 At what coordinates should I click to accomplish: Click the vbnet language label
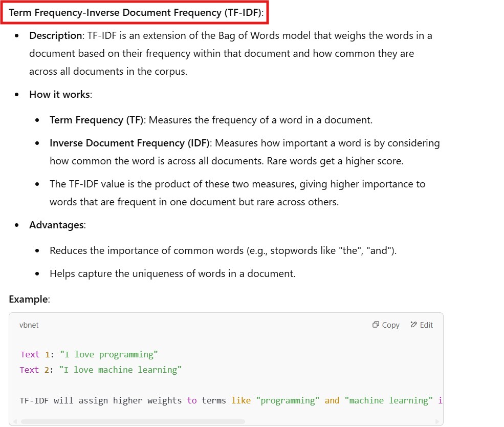(x=29, y=325)
